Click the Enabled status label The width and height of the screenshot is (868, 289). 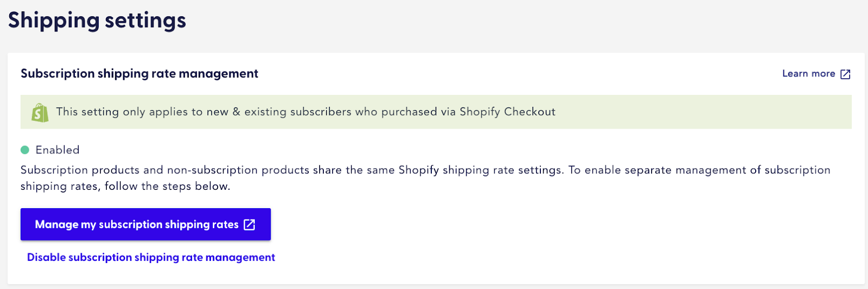point(58,150)
